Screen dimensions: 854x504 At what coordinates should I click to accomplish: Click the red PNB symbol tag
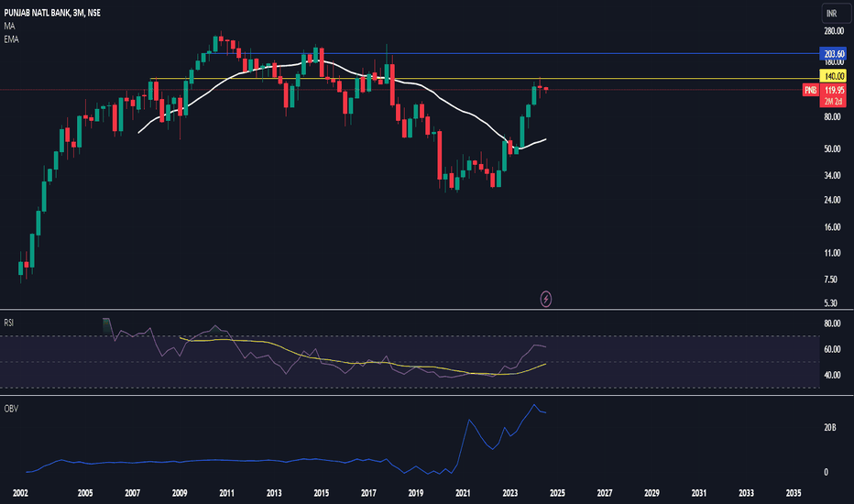click(x=810, y=90)
